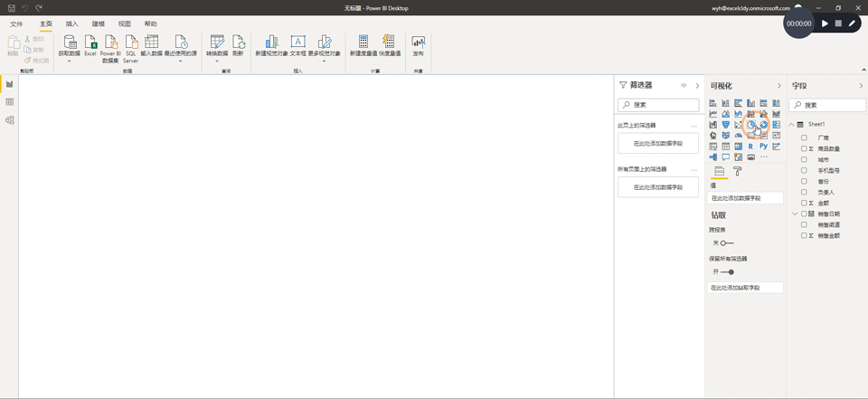The height and width of the screenshot is (399, 868).
Task: Select the Q&A speech bubble visual
Action: click(x=726, y=157)
